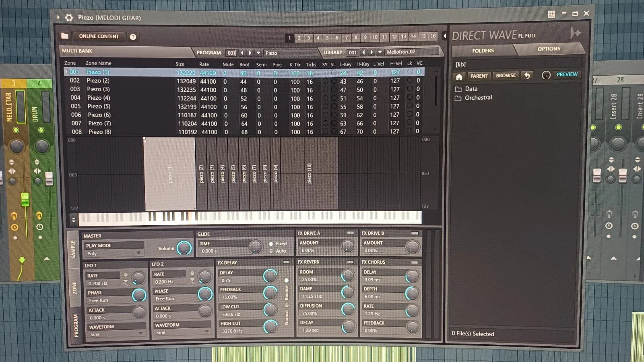Collapse the browser panel arrow
The image size is (644, 362).
tap(445, 36)
